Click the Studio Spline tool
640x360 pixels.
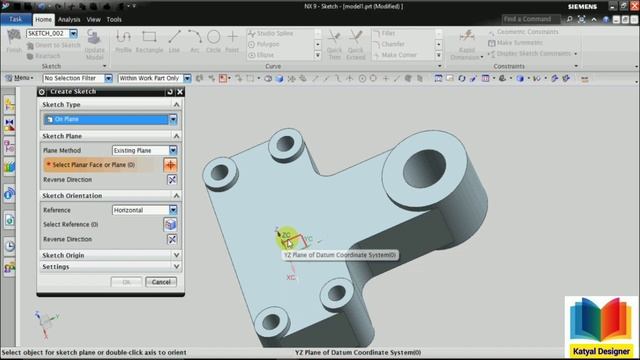[271, 33]
